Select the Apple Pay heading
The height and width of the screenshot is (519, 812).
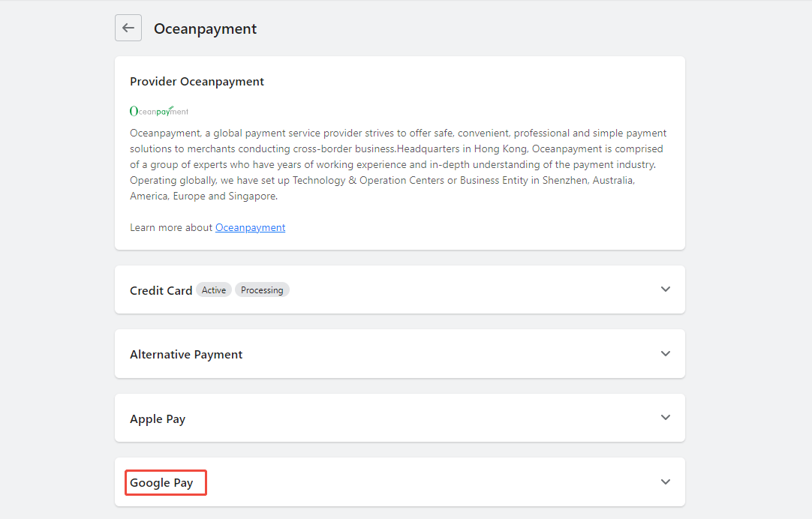(158, 419)
